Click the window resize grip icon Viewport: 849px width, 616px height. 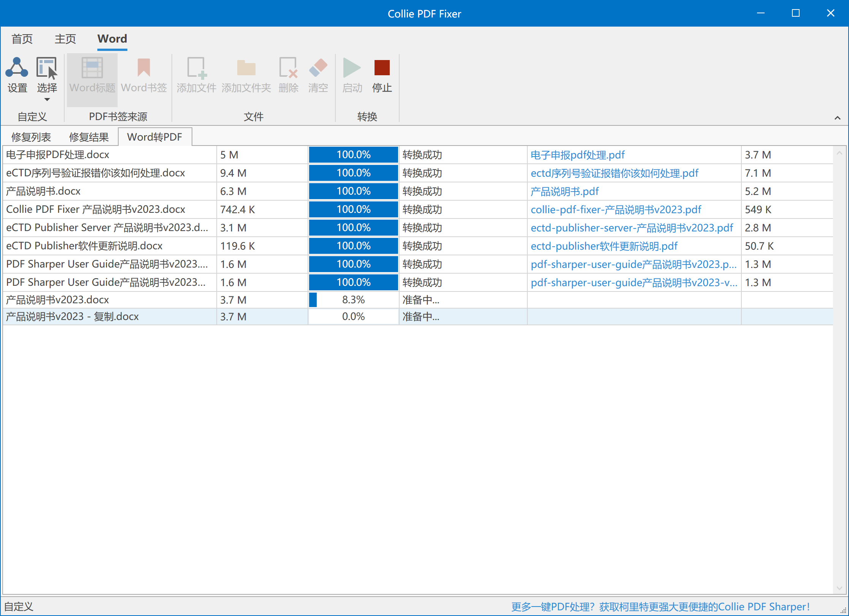(x=843, y=610)
